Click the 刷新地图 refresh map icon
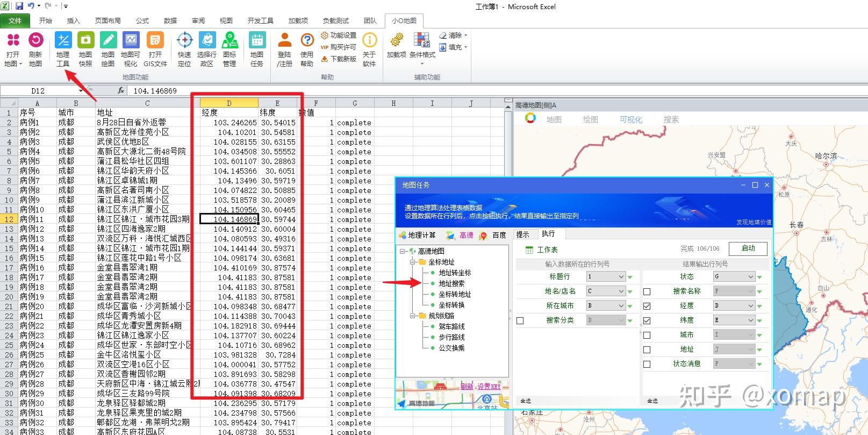The image size is (868, 435). 35,49
